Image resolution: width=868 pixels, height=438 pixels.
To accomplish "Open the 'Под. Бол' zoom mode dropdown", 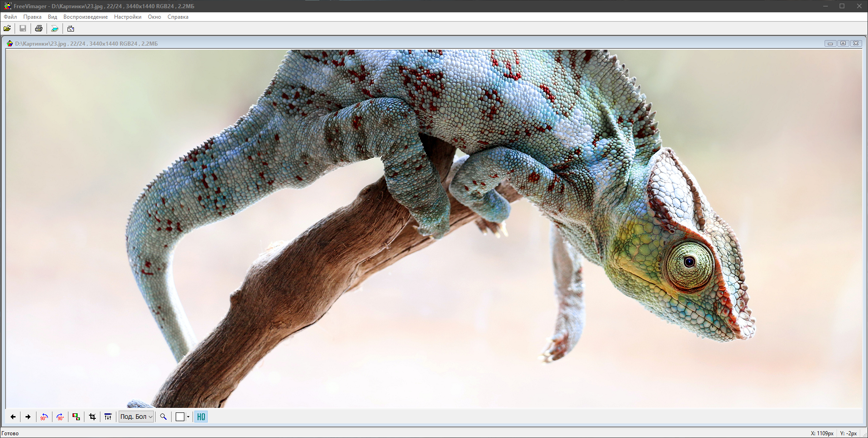I will click(x=136, y=417).
